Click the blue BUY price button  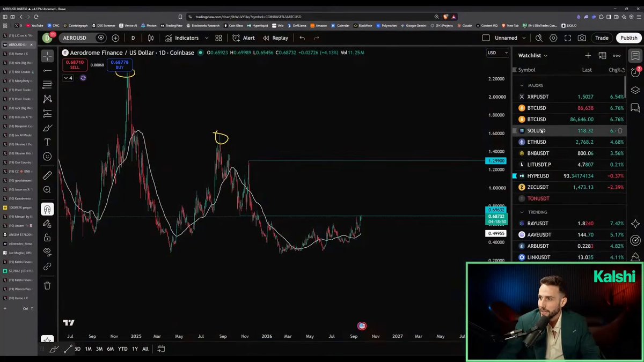click(x=119, y=65)
